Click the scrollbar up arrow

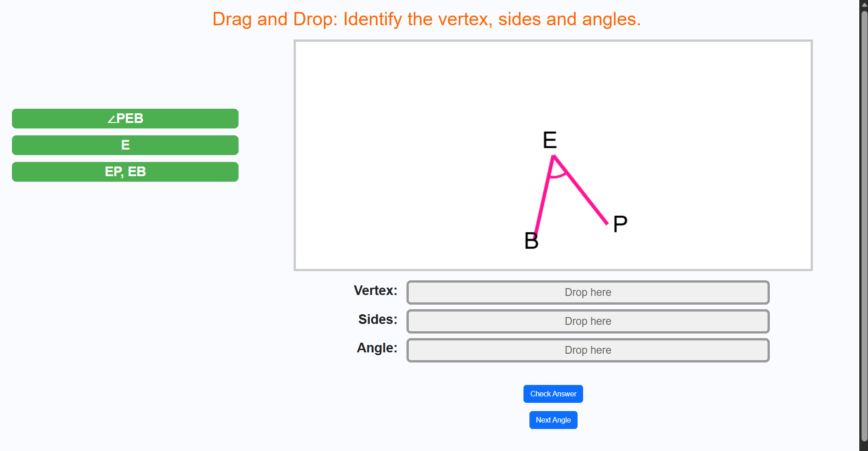(864, 4)
